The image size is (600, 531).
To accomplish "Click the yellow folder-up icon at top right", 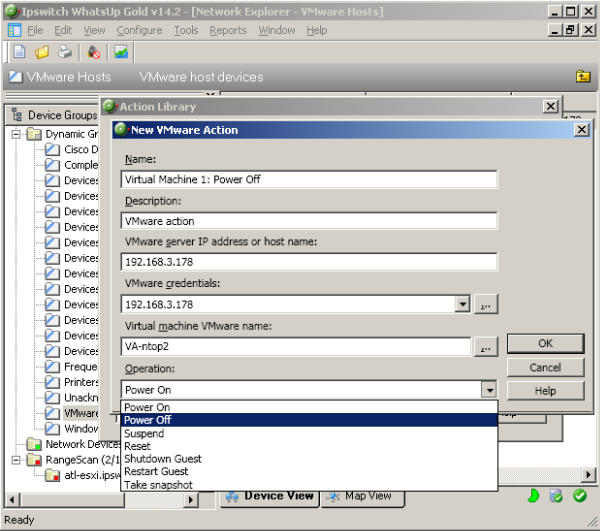I will click(x=583, y=77).
